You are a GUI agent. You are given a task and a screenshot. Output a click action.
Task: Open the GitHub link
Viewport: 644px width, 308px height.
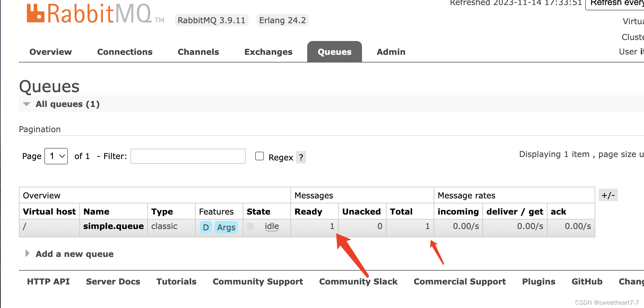tap(587, 281)
